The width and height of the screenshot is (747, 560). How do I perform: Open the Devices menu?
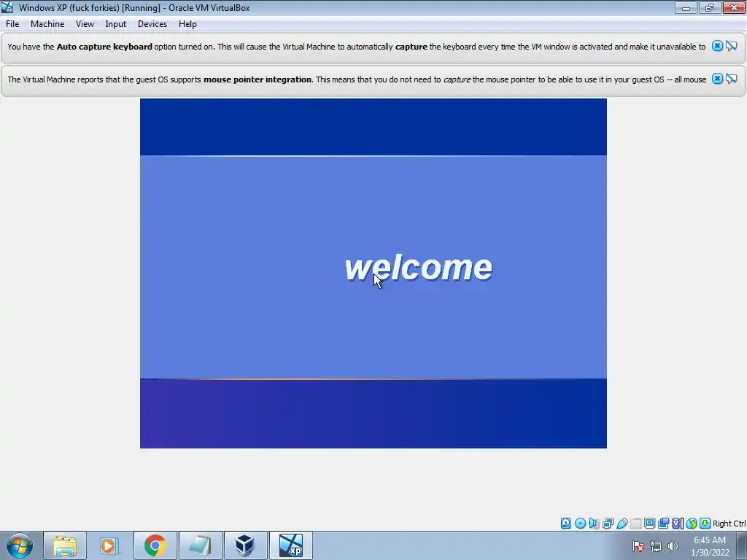pyautogui.click(x=152, y=24)
